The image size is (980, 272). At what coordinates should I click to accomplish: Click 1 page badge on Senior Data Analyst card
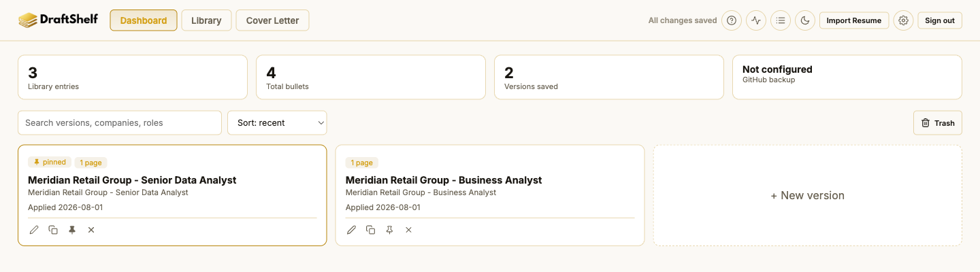pyautogui.click(x=91, y=163)
